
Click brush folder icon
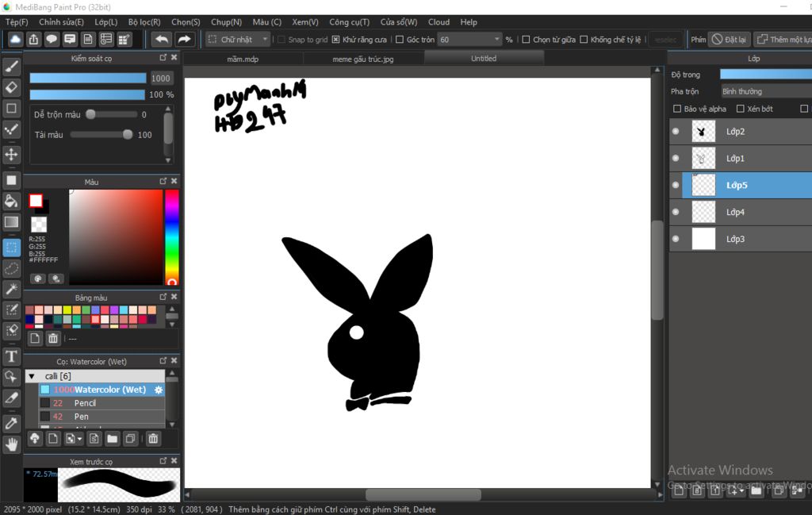113,439
